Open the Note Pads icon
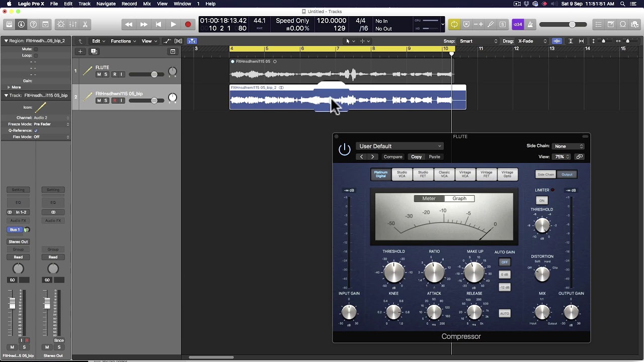 [x=610, y=24]
